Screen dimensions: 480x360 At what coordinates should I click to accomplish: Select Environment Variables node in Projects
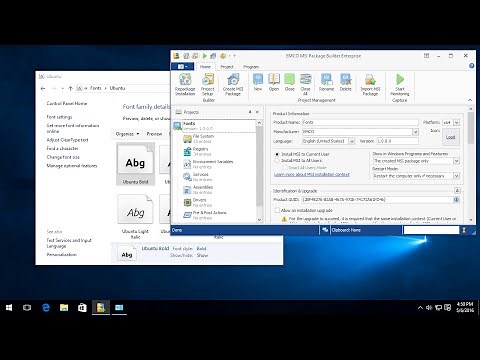tap(208, 164)
